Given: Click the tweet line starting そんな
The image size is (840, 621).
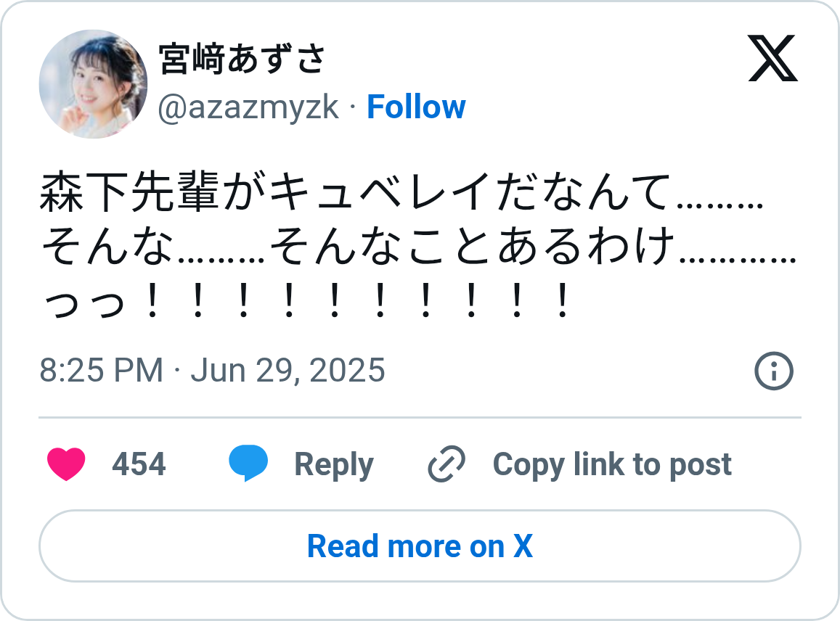Looking at the screenshot, I should pos(419,248).
